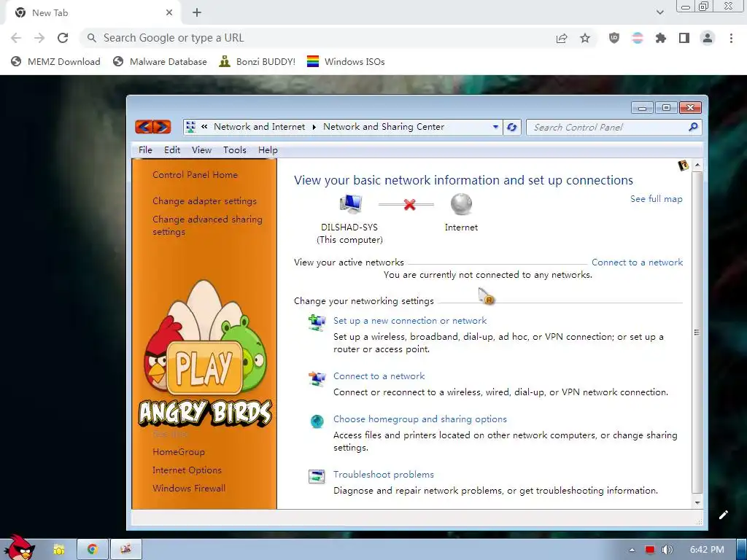Click the homegroup sharing globe icon

tap(317, 421)
